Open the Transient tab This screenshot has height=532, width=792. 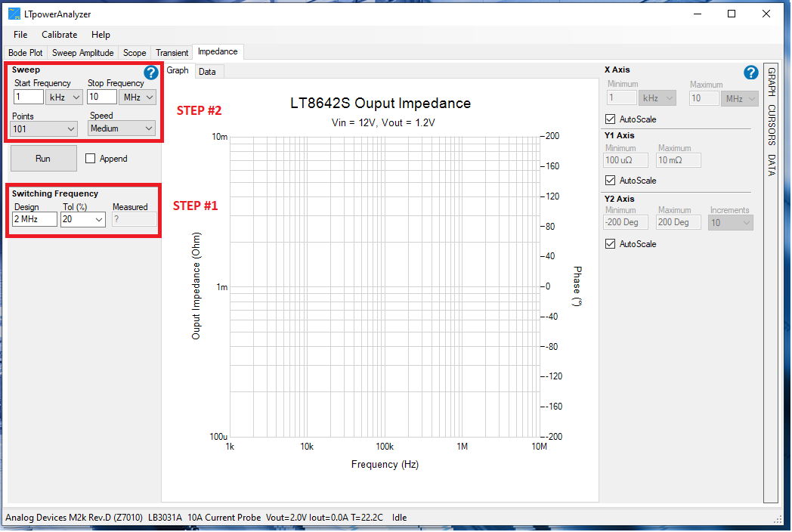(x=172, y=53)
